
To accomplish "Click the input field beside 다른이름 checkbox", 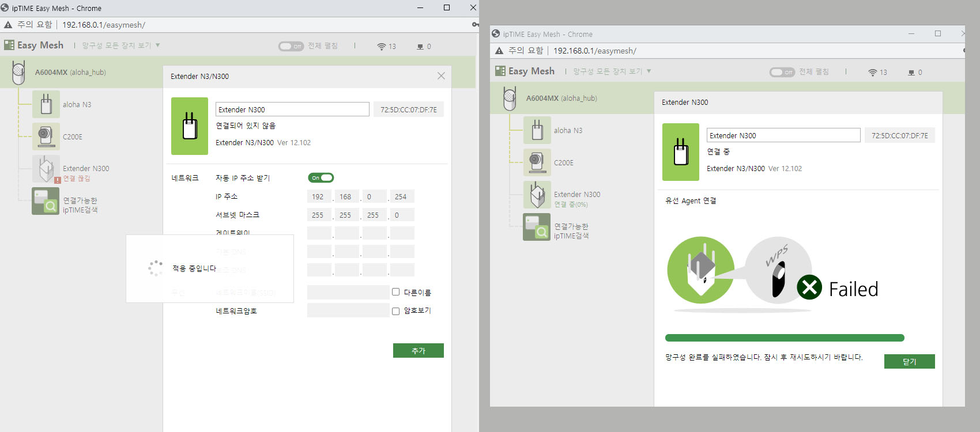I will pyautogui.click(x=348, y=292).
